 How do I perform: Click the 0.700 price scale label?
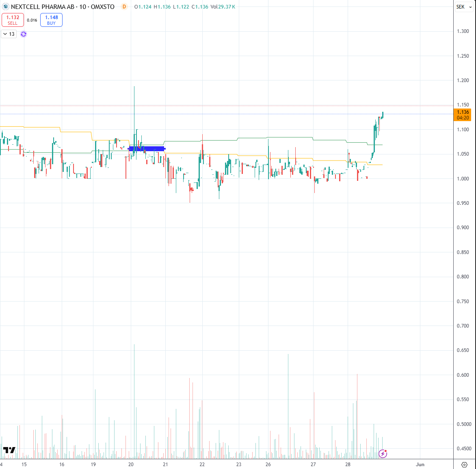tap(463, 326)
